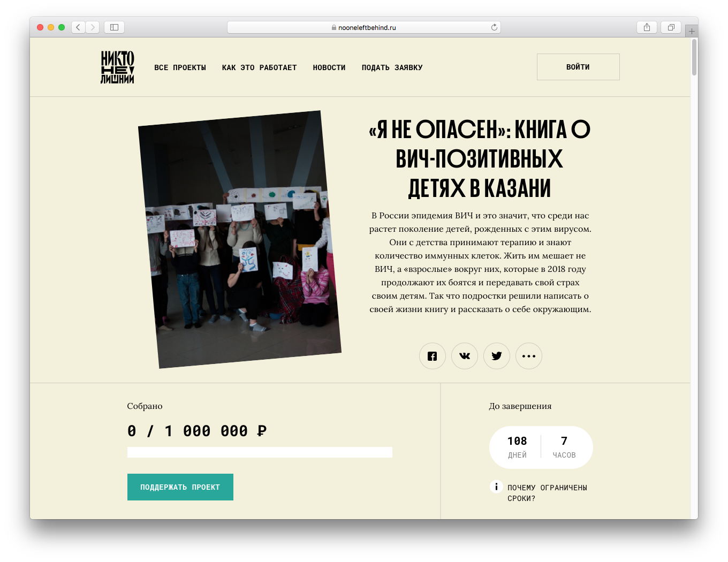Click the ВОЙТИ login button
728x562 pixels.
(x=578, y=67)
